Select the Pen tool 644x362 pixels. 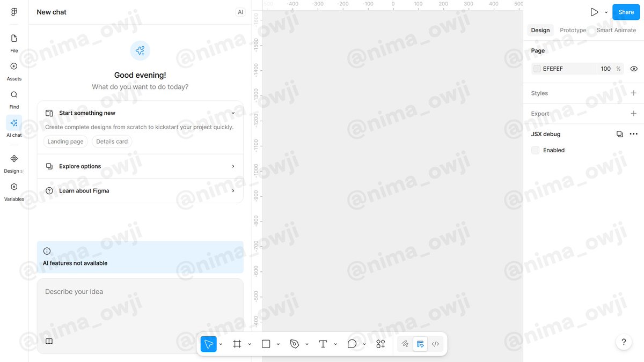click(x=295, y=344)
